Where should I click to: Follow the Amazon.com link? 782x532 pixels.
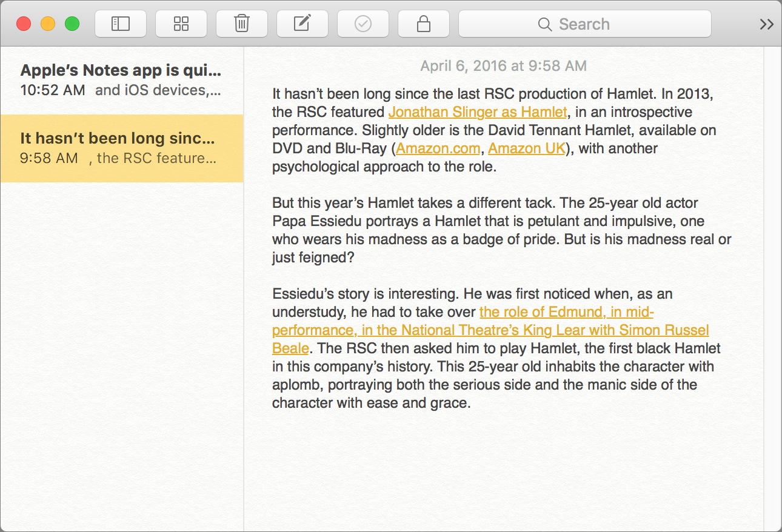(438, 148)
